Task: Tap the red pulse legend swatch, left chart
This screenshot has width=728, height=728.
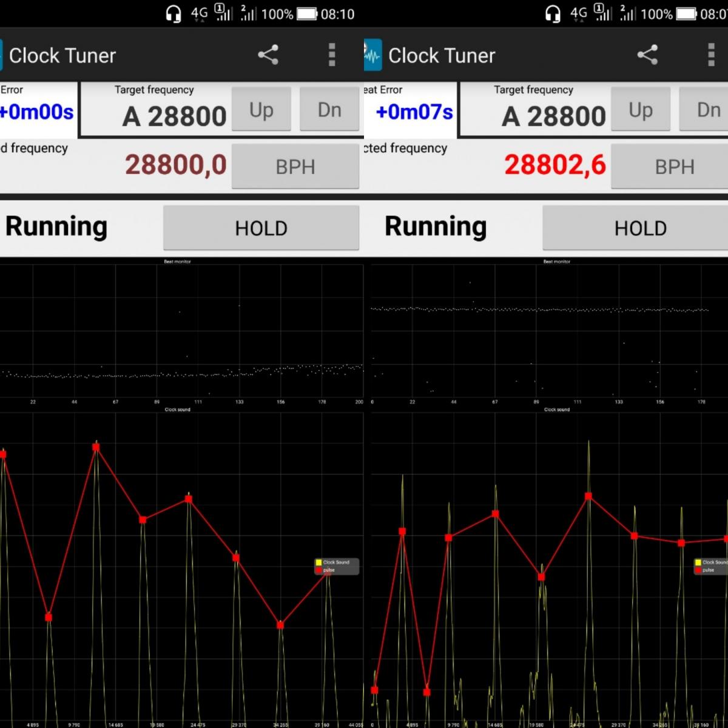Action: 318,570
